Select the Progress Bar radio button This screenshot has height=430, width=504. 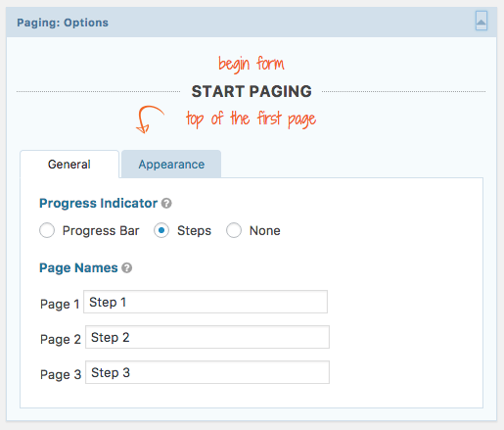coord(47,230)
